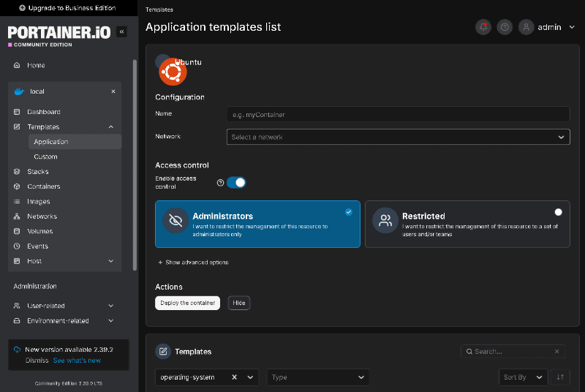Viewport: 585px width, 392px height.
Task: Open the Application templates menu item
Action: (75, 142)
